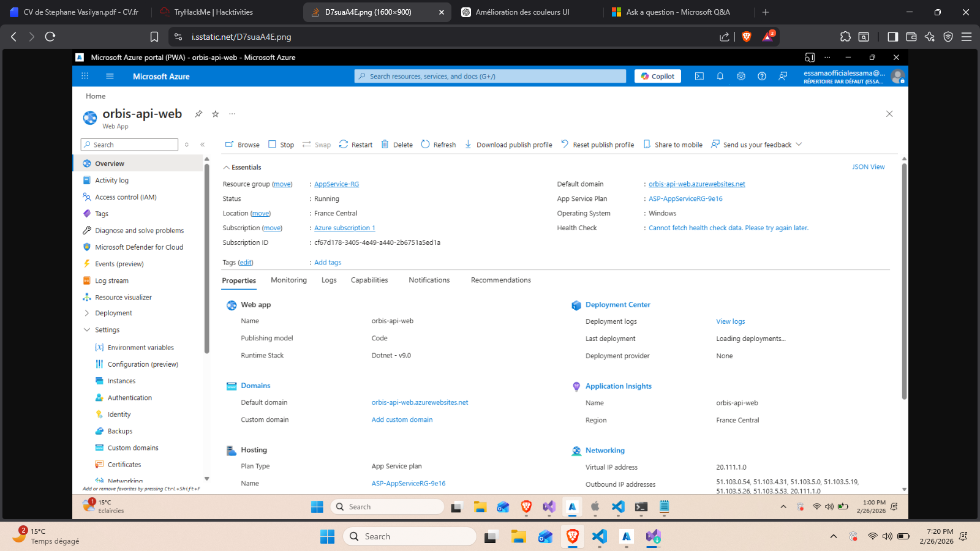The width and height of the screenshot is (980, 551).
Task: Open a new browser tab
Action: [766, 12]
